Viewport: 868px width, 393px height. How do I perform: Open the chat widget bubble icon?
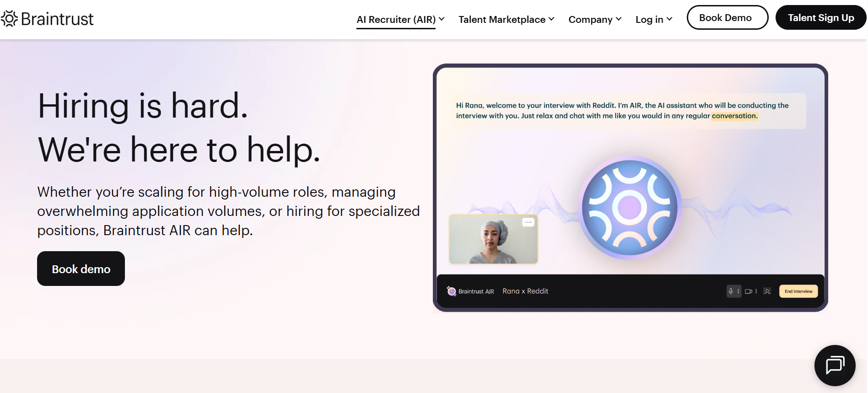click(835, 365)
